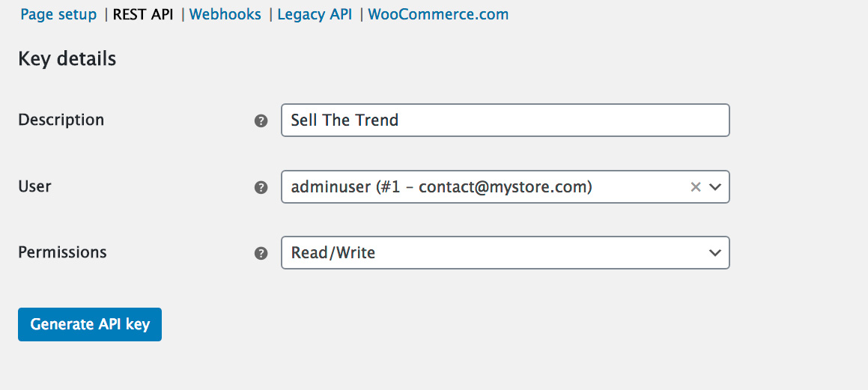Click the help icon beside Description
Viewport: 868px width, 390px height.
261,121
